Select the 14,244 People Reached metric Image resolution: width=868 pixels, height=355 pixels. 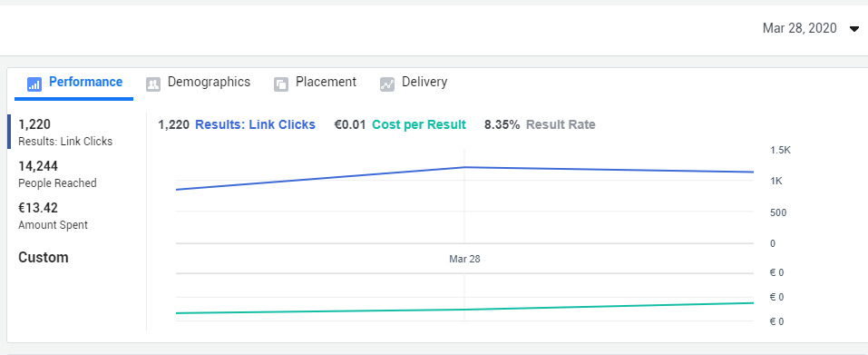[57, 174]
